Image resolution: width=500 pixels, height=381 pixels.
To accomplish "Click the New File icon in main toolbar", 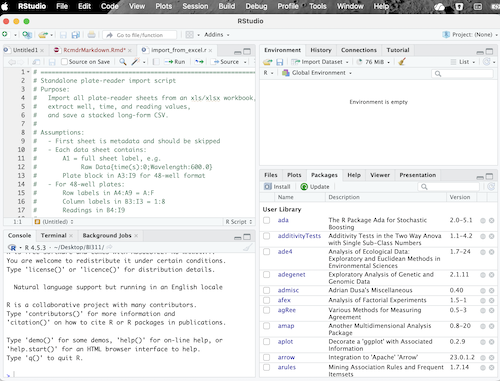I will (x=5, y=34).
